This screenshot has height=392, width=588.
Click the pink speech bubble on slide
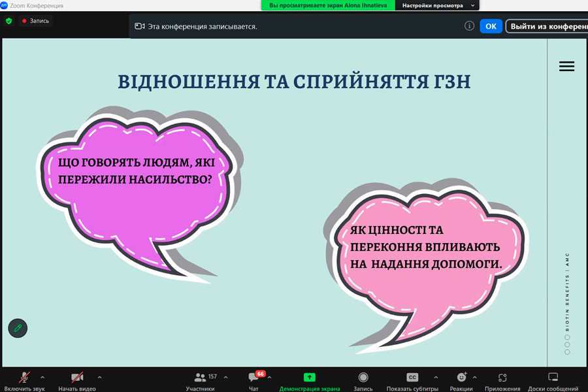point(425,265)
